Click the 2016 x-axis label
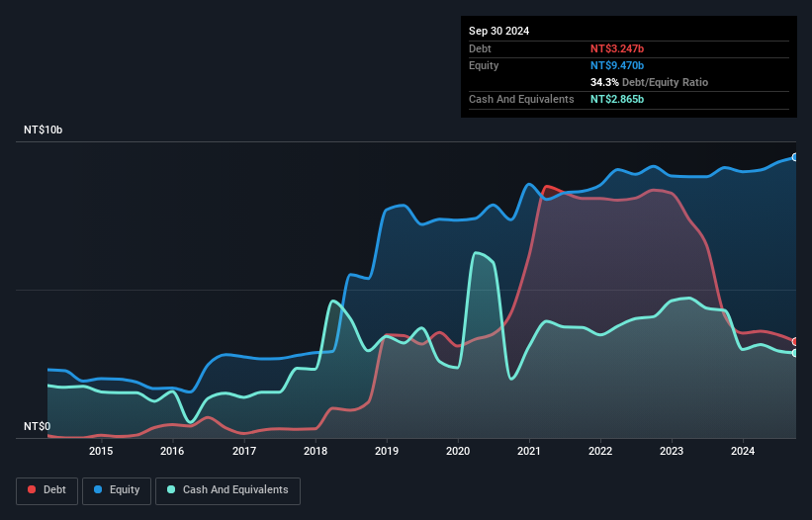This screenshot has height=520, width=812. click(x=172, y=451)
